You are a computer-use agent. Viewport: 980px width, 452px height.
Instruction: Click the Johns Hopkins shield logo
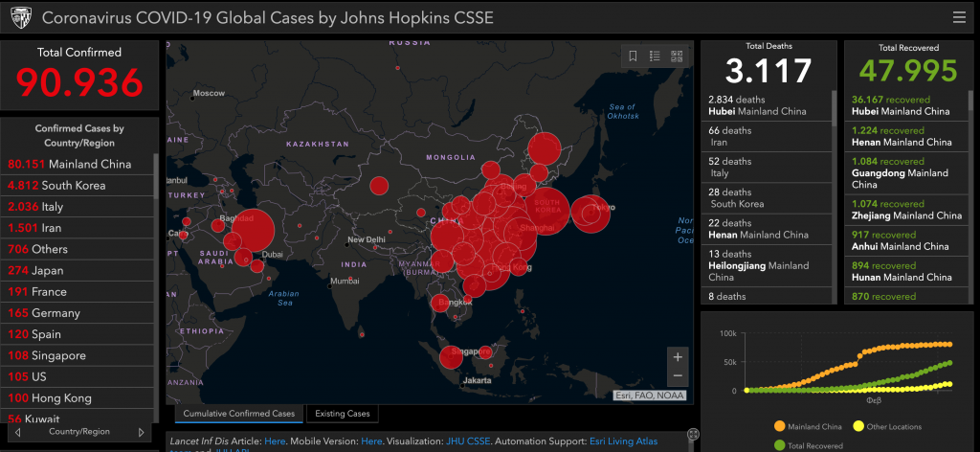pos(20,17)
